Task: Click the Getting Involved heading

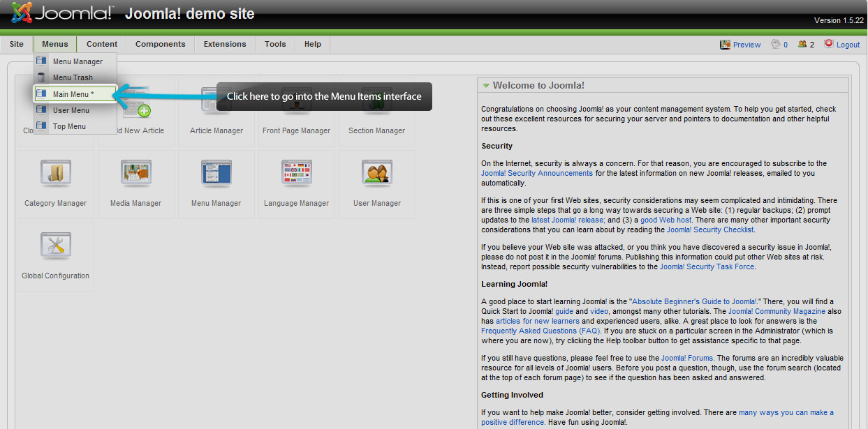Action: [512, 395]
